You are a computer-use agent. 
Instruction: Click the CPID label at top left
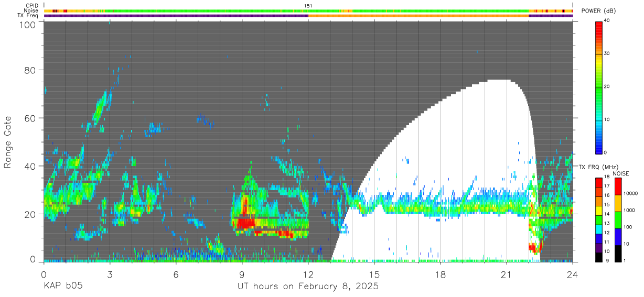pos(32,6)
